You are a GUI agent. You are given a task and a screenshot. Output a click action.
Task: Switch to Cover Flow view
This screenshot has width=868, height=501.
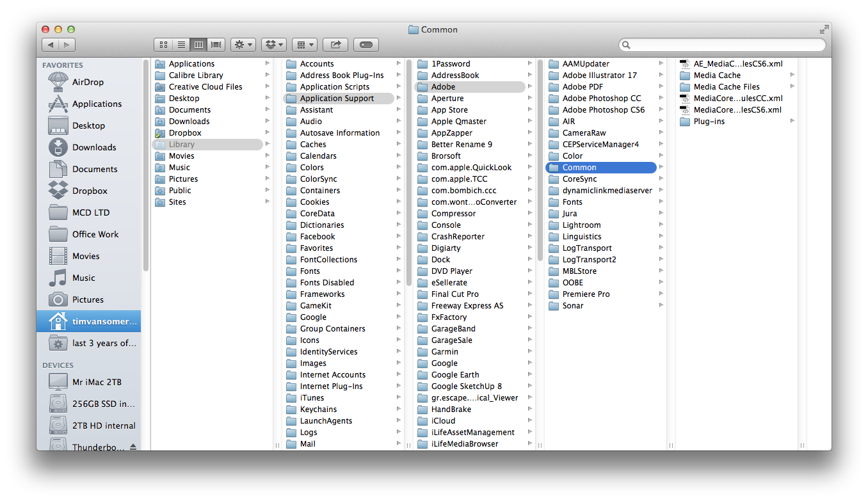(x=216, y=45)
